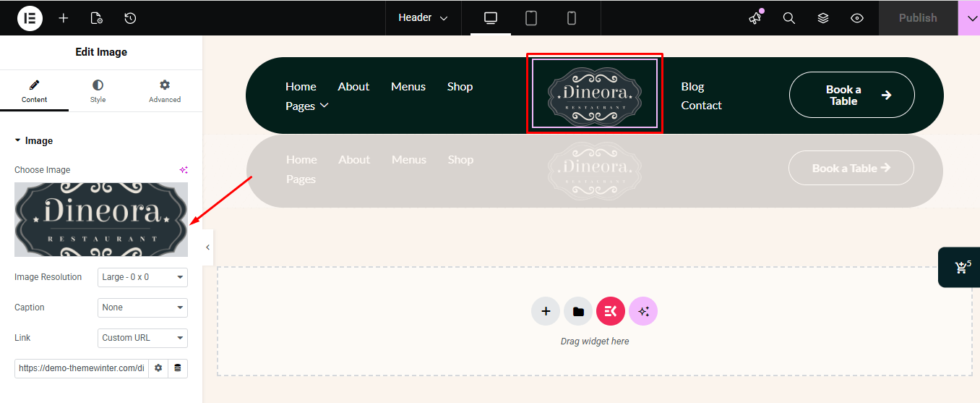Viewport: 980px width, 403px height.
Task: Open document settings page icon
Action: click(x=96, y=18)
